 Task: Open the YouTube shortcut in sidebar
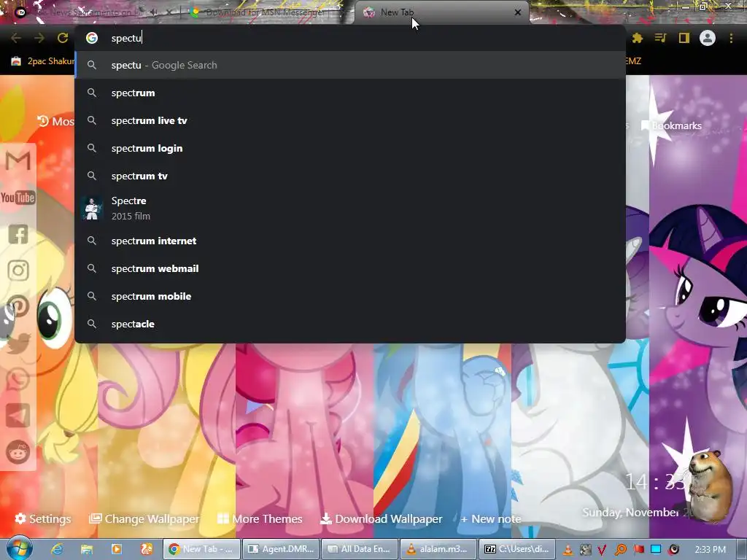point(18,198)
